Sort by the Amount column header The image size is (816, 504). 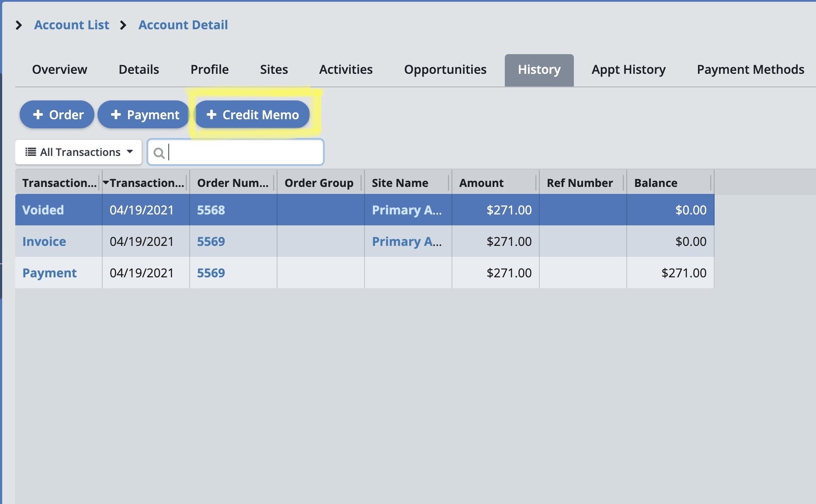pos(481,183)
